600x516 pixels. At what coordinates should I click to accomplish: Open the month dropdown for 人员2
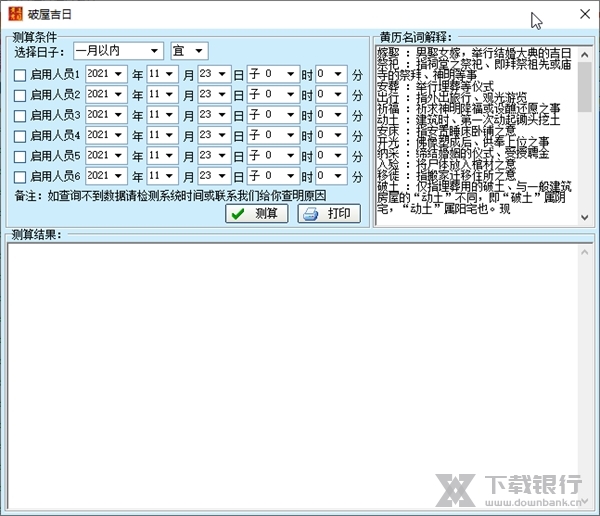pos(162,94)
